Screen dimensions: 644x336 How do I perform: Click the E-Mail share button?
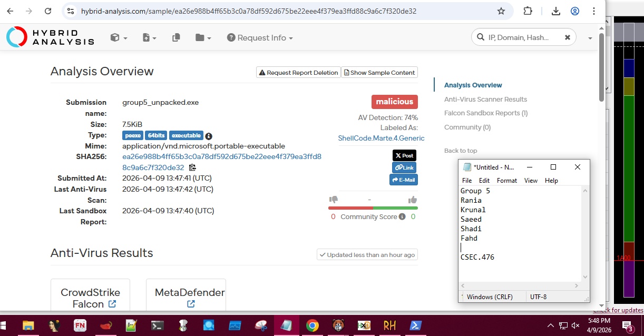tap(404, 180)
